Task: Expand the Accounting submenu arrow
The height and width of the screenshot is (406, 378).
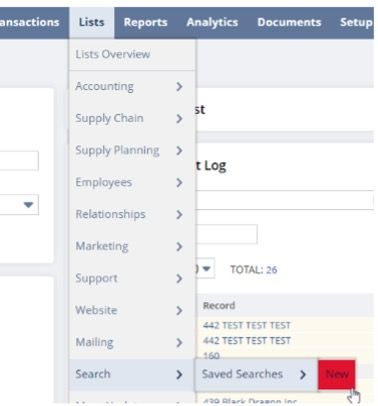Action: pos(179,87)
